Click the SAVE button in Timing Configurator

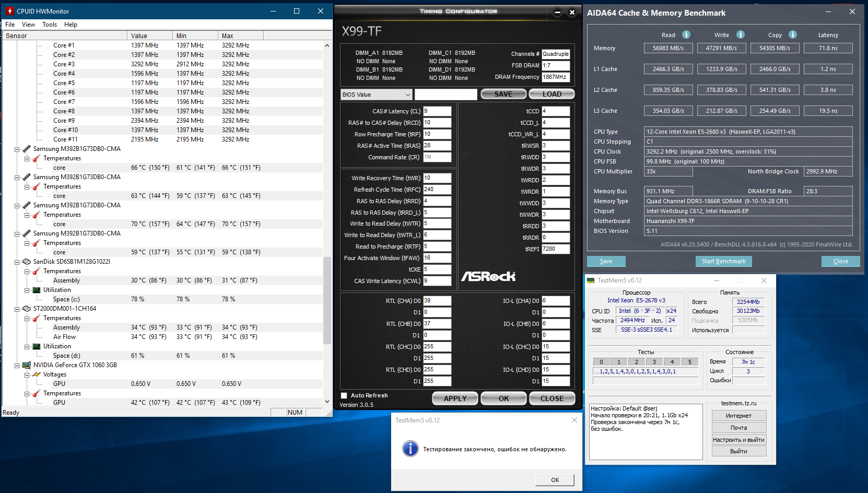click(x=503, y=94)
